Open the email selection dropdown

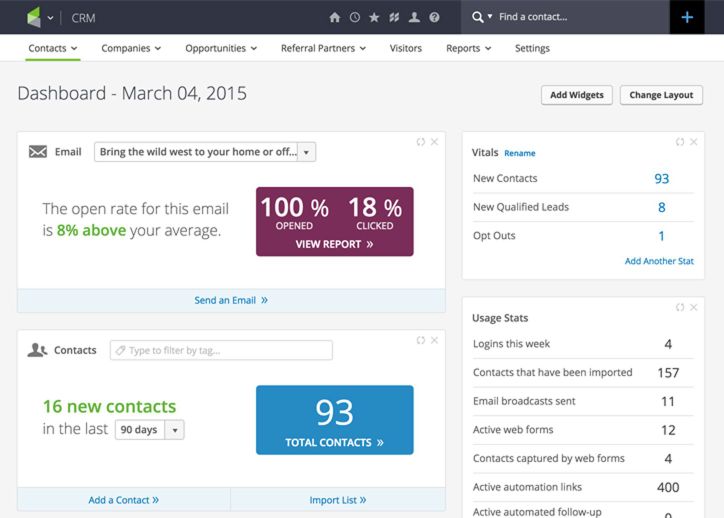click(205, 152)
